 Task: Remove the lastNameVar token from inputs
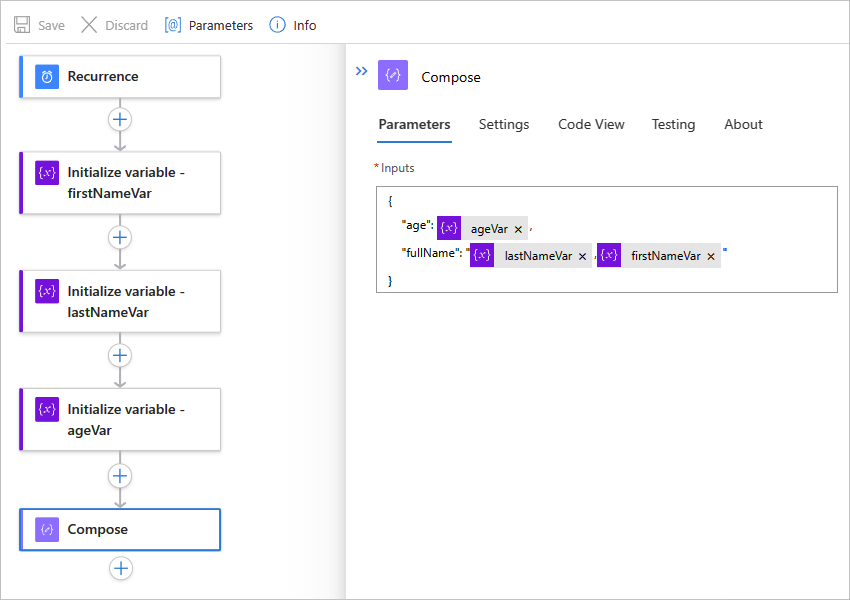582,256
